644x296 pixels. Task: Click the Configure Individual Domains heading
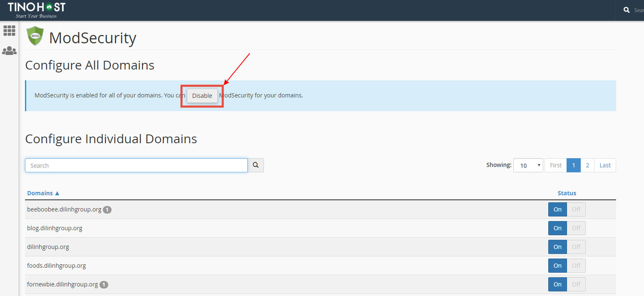pos(111,139)
